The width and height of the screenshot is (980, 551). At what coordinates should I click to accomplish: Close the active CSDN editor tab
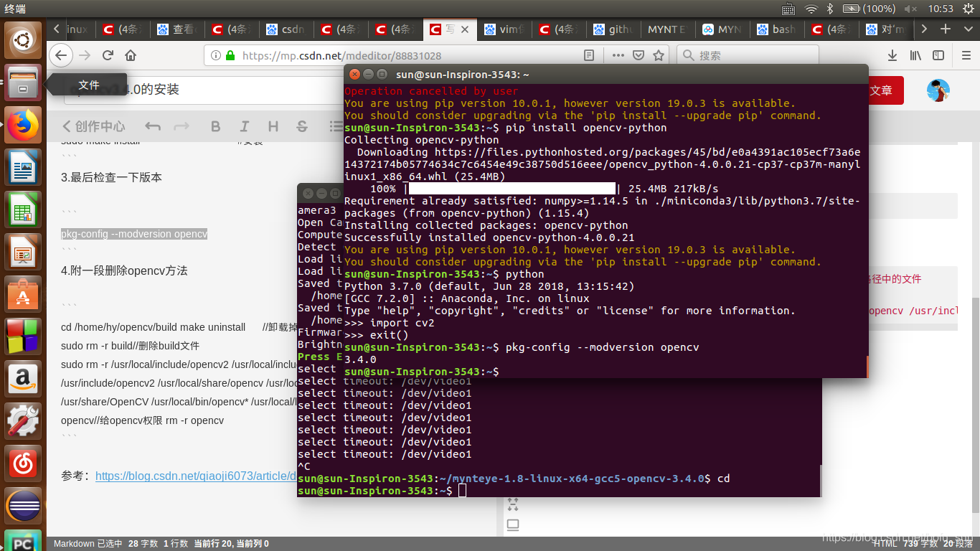(465, 29)
